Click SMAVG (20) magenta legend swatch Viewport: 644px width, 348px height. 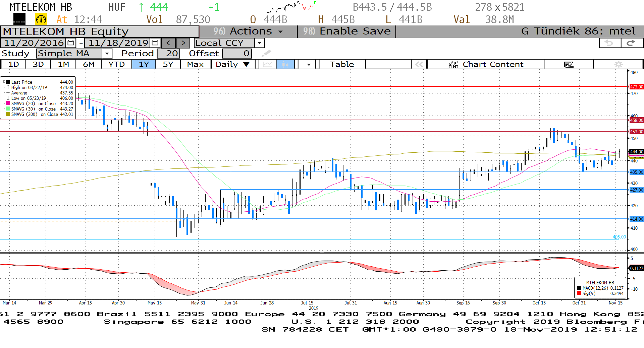point(8,103)
